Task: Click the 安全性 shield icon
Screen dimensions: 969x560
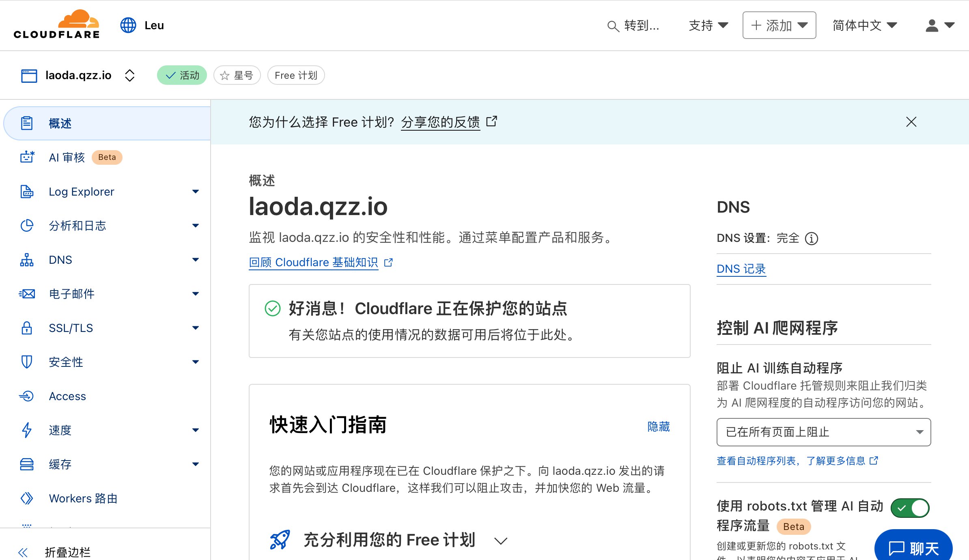Action: click(x=27, y=362)
